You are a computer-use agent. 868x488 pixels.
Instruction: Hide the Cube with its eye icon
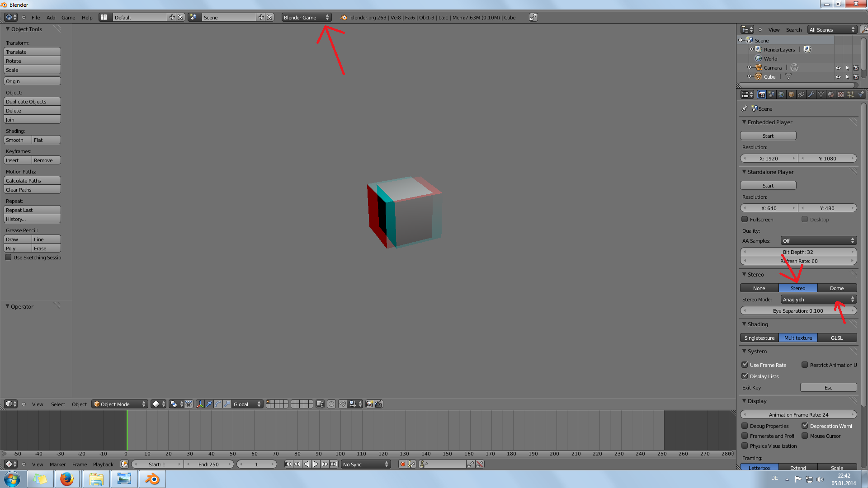pyautogui.click(x=838, y=77)
